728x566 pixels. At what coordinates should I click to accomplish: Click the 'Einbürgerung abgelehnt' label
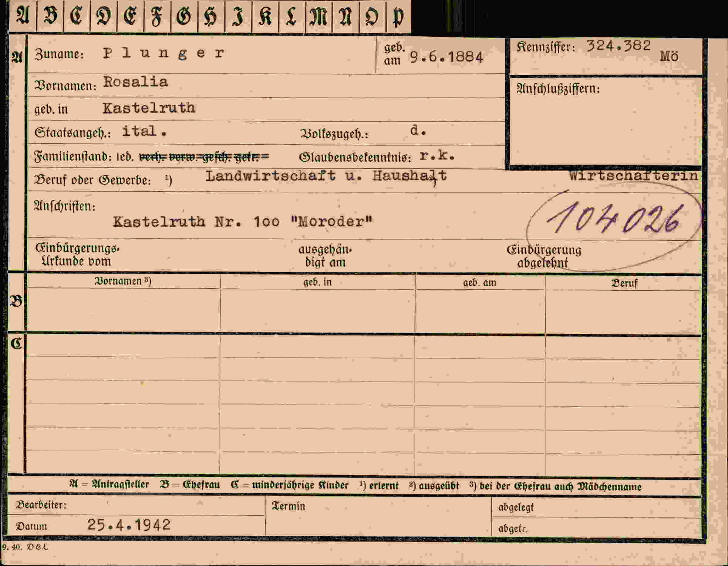544,256
